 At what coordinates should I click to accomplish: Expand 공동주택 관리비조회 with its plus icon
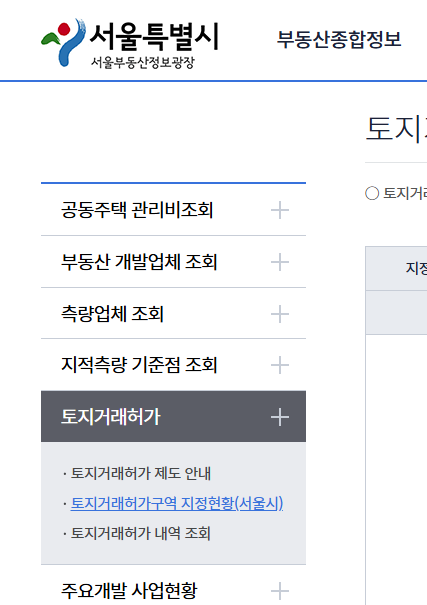tap(280, 210)
